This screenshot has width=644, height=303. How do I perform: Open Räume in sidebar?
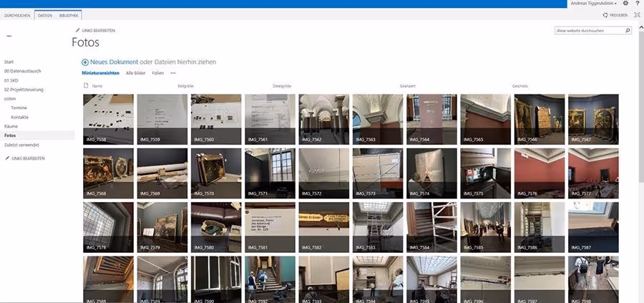pyautogui.click(x=11, y=126)
